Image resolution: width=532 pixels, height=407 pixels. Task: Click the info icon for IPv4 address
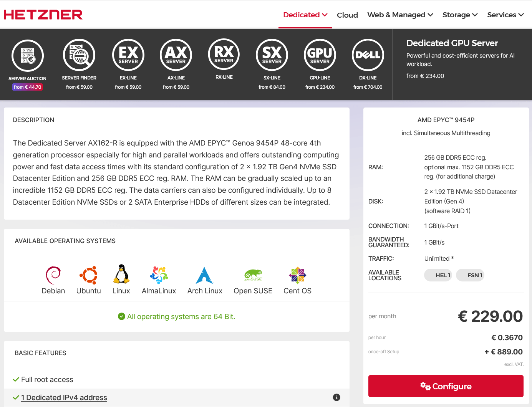(336, 397)
